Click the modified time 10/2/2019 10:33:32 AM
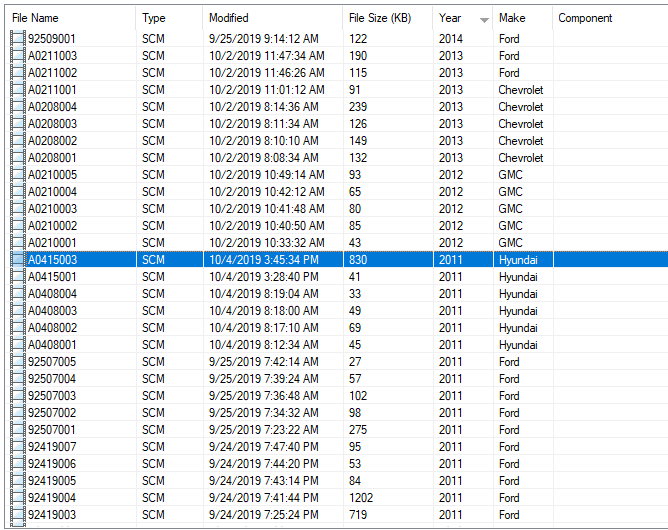The width and height of the screenshot is (668, 530). tap(267, 243)
